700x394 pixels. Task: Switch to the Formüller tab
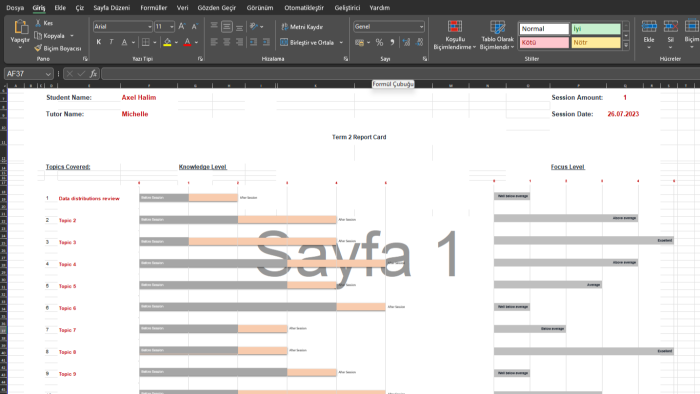(x=154, y=8)
